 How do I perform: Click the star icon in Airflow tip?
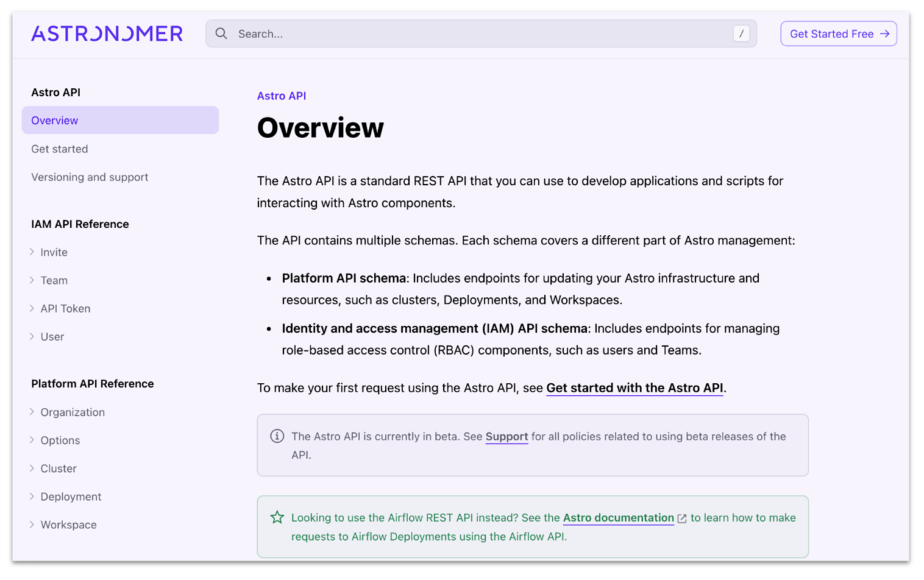(277, 517)
